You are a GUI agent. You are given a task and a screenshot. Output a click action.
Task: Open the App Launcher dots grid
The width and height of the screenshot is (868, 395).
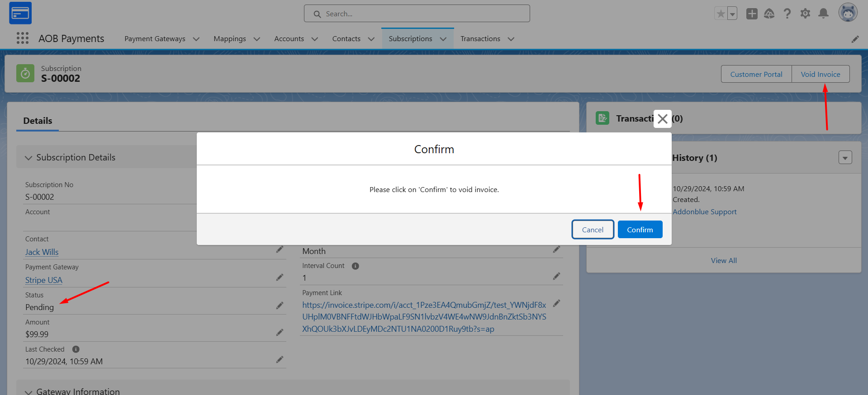point(23,38)
